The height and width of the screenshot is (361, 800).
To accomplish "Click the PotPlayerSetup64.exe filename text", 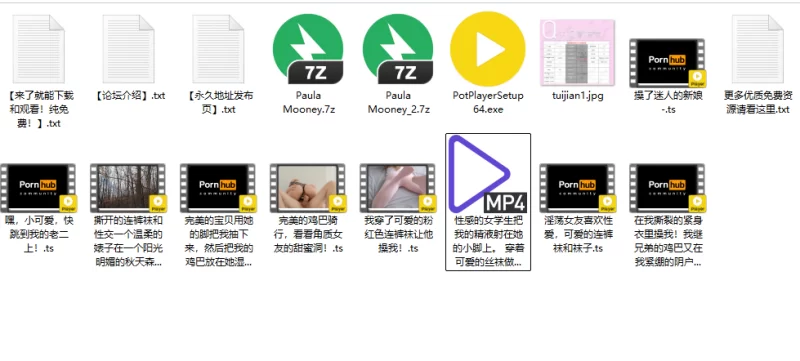I will 488,102.
